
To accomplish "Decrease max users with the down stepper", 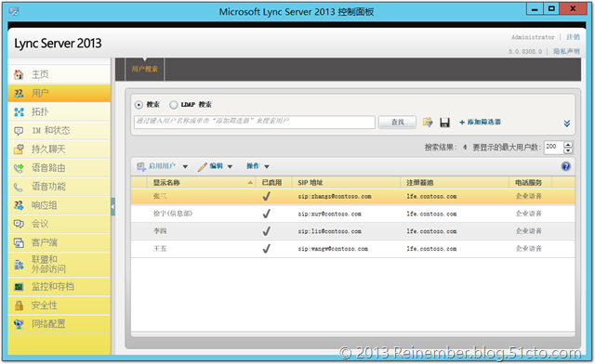I will pos(568,150).
